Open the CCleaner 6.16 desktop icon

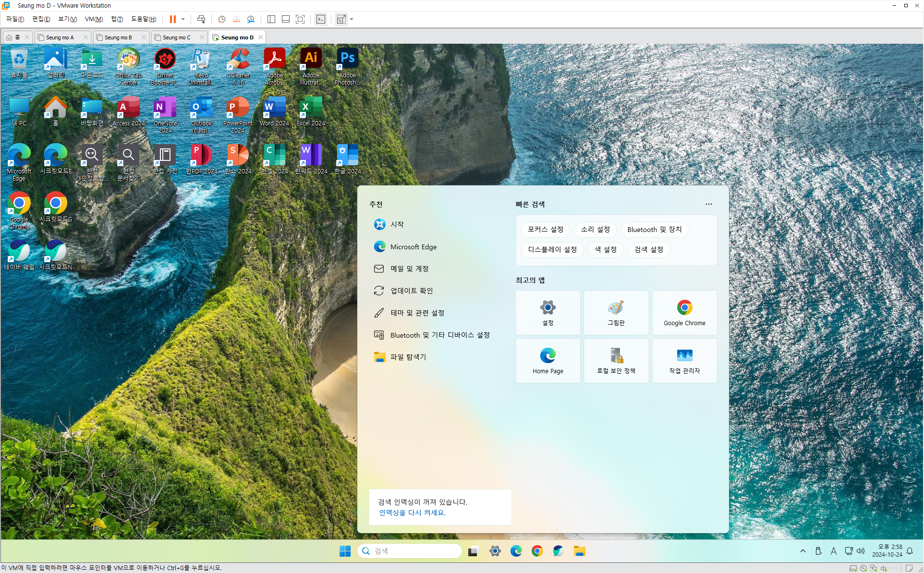coord(238,66)
